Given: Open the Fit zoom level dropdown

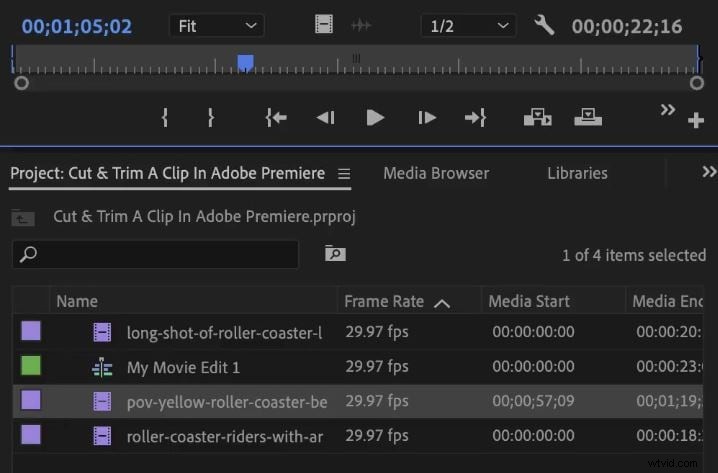Looking at the screenshot, I should tap(217, 26).
